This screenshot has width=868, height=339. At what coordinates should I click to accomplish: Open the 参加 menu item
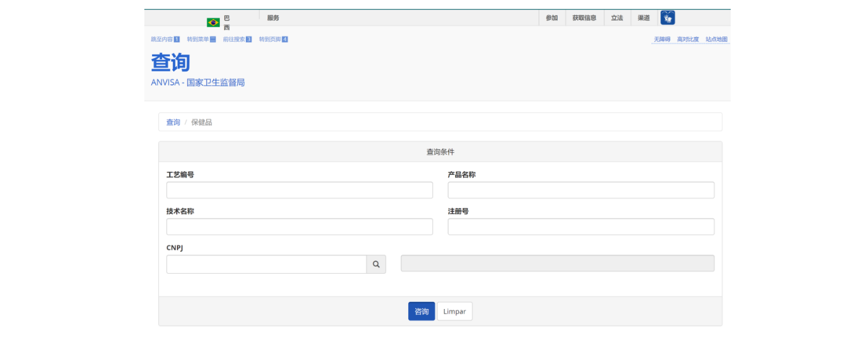pyautogui.click(x=552, y=18)
